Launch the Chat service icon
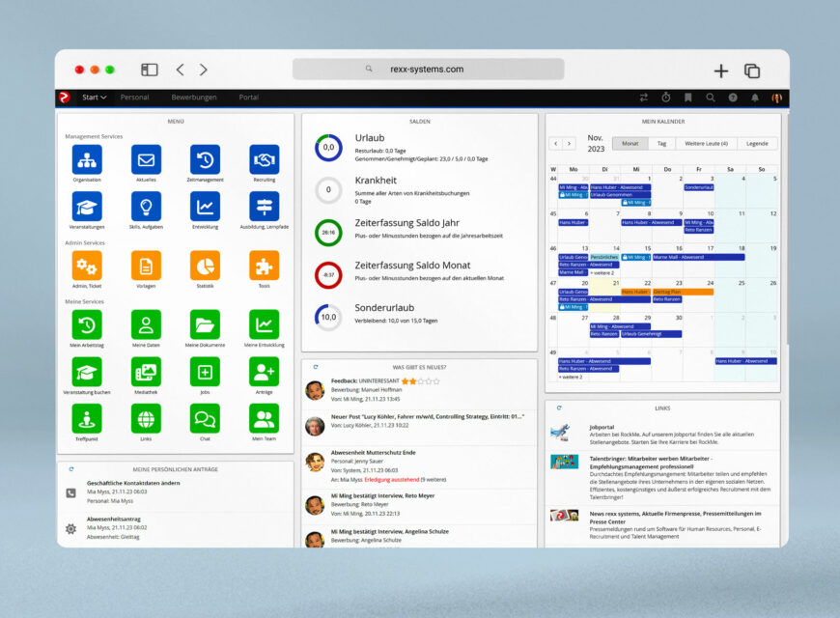This screenshot has width=840, height=618. [x=205, y=418]
